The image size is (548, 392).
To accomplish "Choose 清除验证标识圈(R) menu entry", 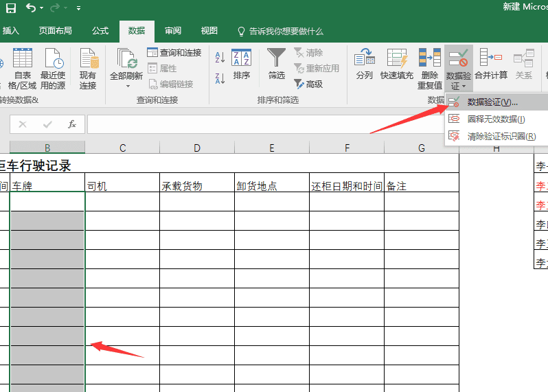I will 496,136.
